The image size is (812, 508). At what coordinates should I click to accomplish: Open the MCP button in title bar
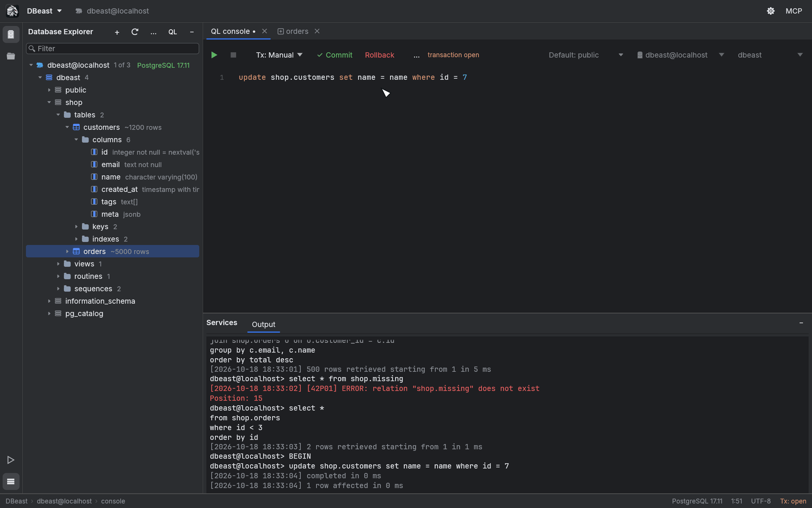tap(794, 11)
